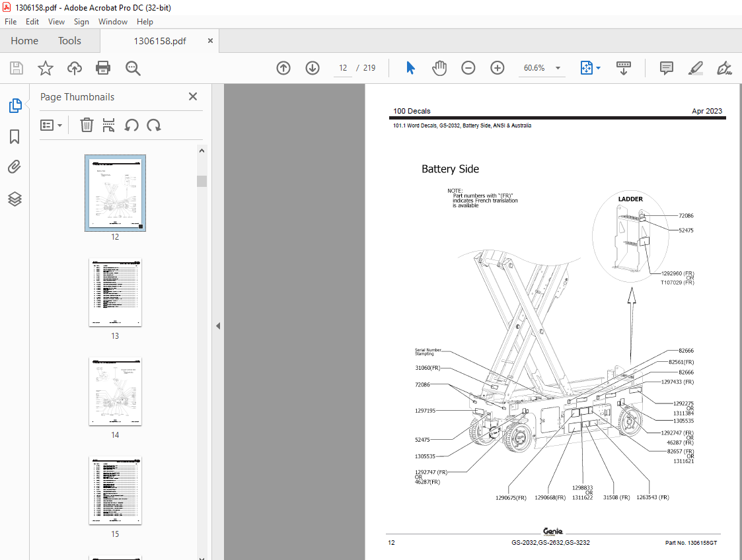Zoom in with the plus button
This screenshot has width=742, height=560.
point(498,68)
